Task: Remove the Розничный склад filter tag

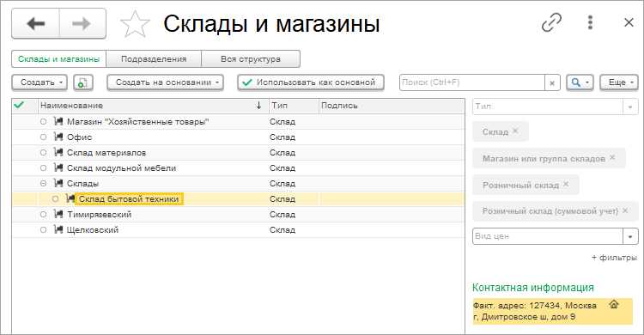Action: point(566,184)
